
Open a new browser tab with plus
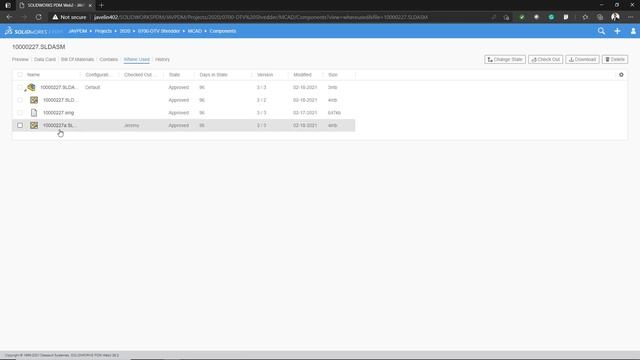tap(101, 5)
